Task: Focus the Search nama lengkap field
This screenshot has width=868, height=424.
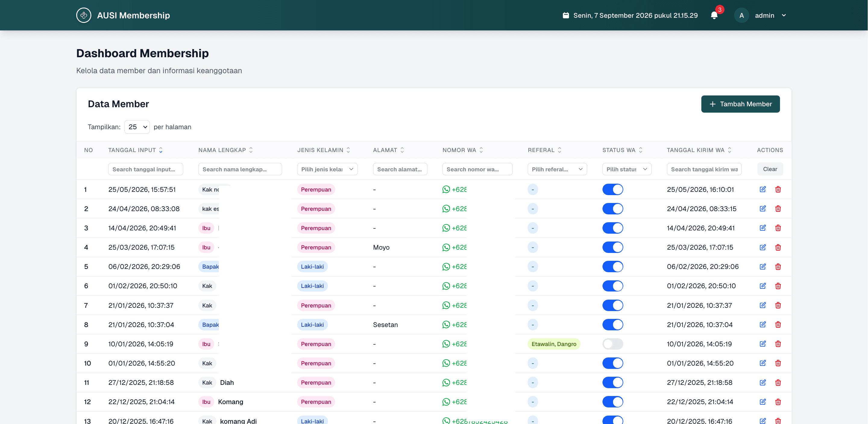Action: point(240,169)
